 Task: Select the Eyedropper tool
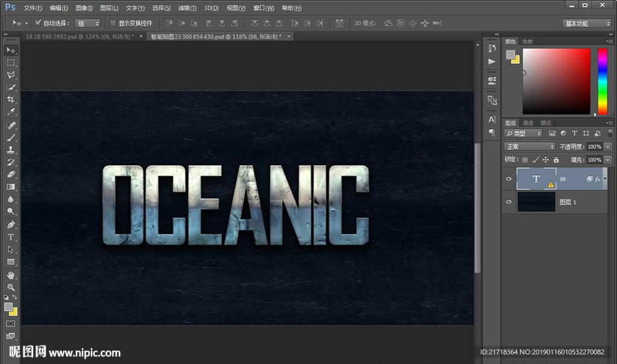coord(11,112)
